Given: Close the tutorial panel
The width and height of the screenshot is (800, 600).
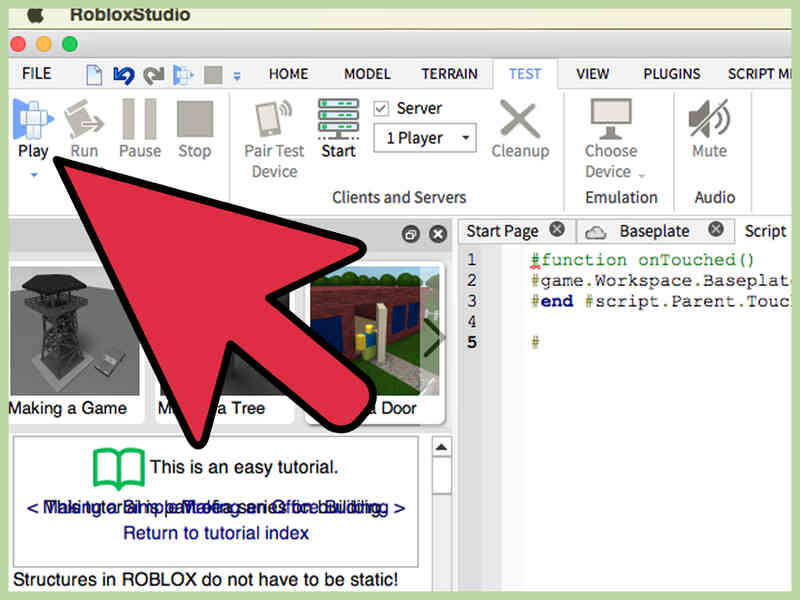Looking at the screenshot, I should [x=438, y=234].
